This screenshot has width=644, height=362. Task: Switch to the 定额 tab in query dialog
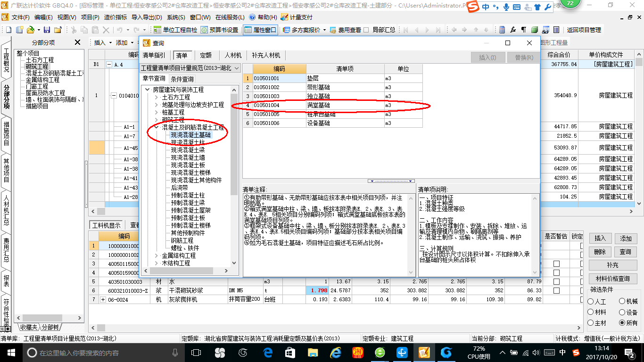click(206, 55)
